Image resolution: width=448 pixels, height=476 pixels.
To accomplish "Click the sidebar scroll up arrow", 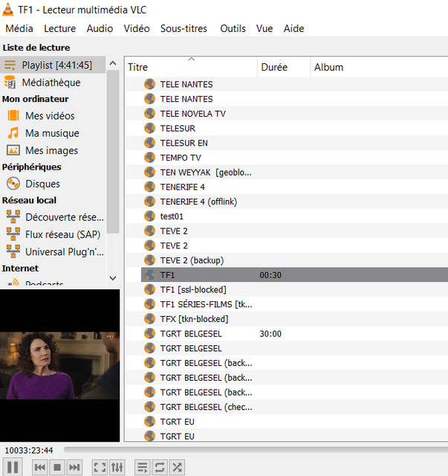I will tap(113, 63).
